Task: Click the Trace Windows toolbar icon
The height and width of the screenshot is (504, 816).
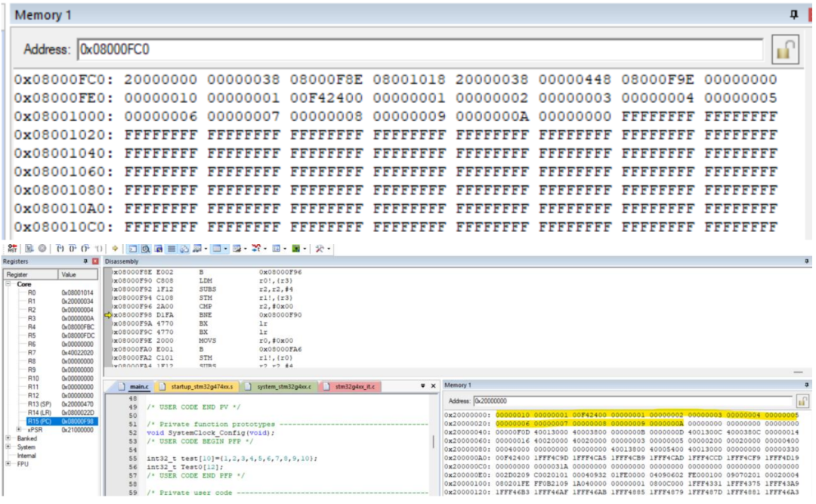Action: point(276,249)
